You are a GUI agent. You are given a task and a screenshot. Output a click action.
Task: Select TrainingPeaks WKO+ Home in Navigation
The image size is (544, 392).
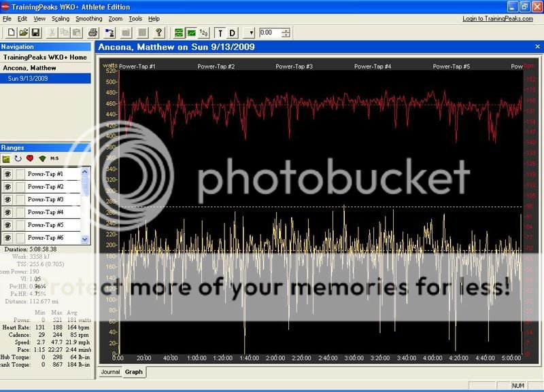pyautogui.click(x=45, y=57)
